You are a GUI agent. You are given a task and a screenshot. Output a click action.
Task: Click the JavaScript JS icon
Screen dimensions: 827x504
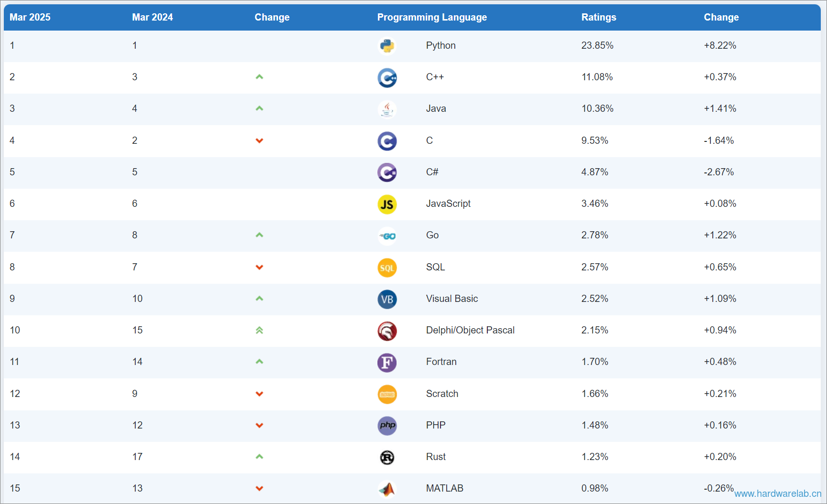[387, 204]
